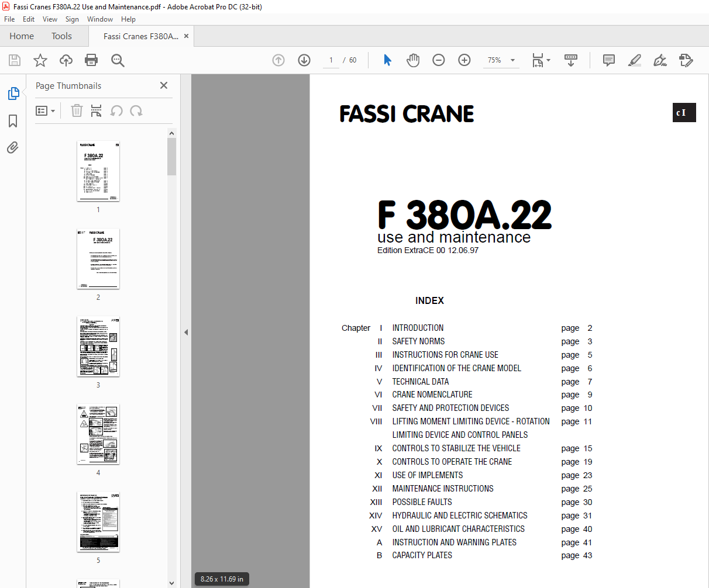709x588 pixels.
Task: Click the Send for signature icon
Action: tap(686, 60)
